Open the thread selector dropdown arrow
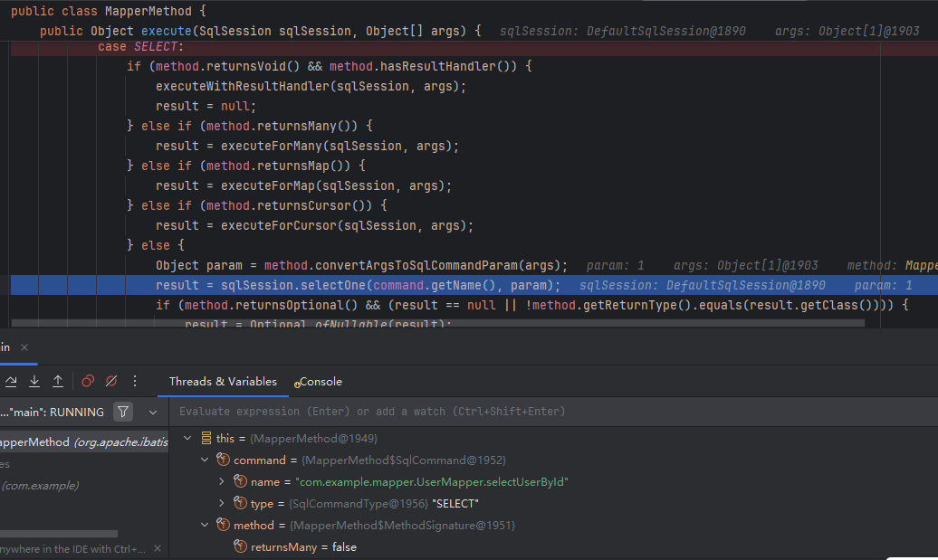Viewport: 938px width, 560px height. (153, 413)
